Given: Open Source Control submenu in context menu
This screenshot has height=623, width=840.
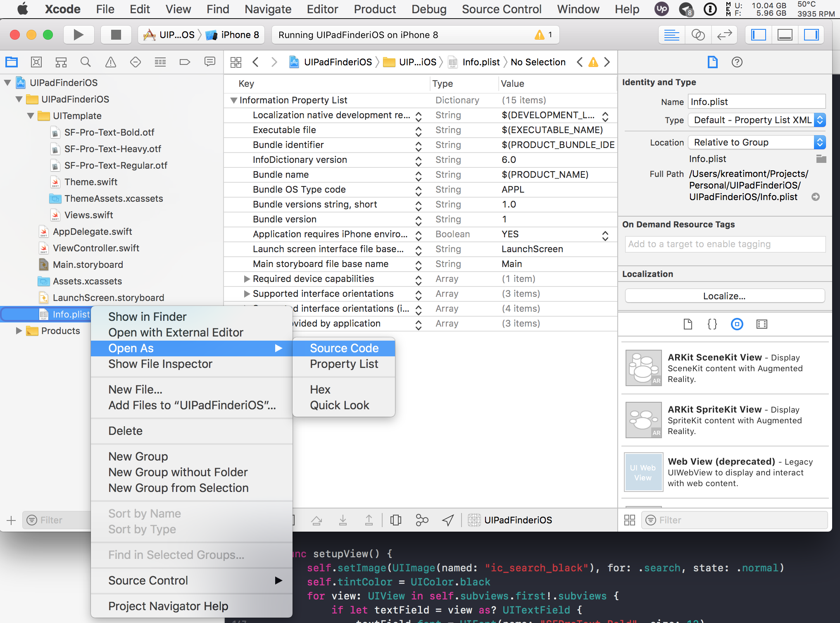Looking at the screenshot, I should 192,580.
